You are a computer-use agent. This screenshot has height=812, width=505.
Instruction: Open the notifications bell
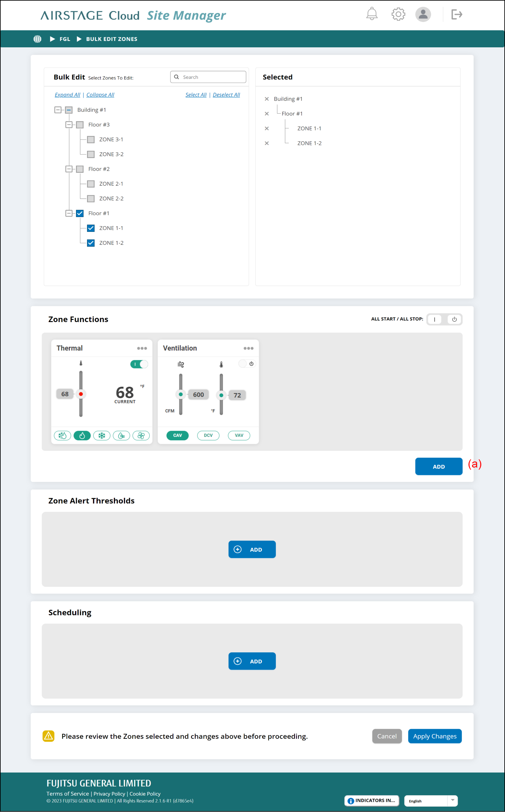372,14
